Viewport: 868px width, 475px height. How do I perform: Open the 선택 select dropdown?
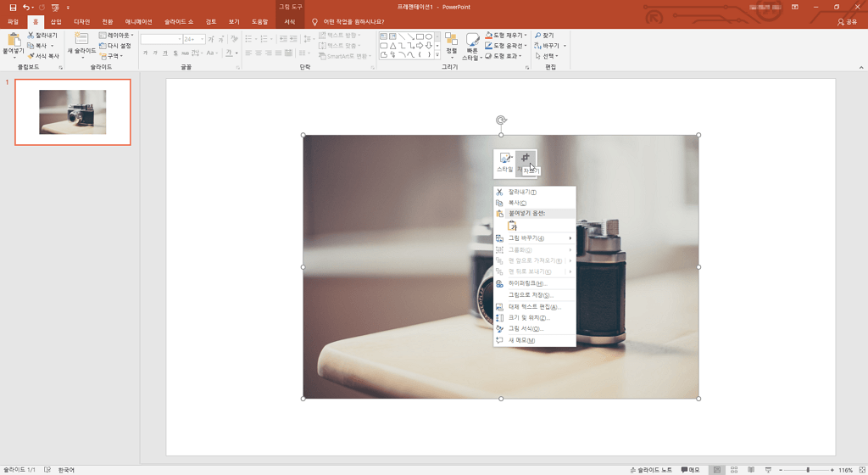click(x=547, y=56)
